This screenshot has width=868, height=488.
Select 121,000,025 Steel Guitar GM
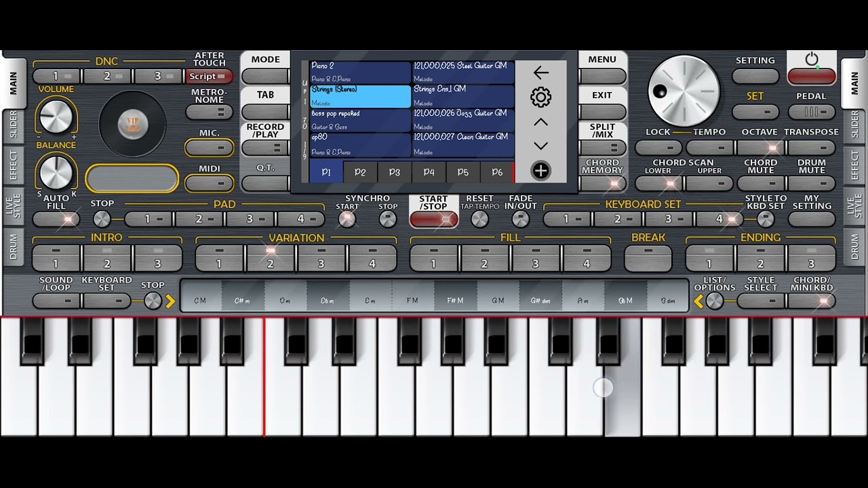(x=463, y=73)
